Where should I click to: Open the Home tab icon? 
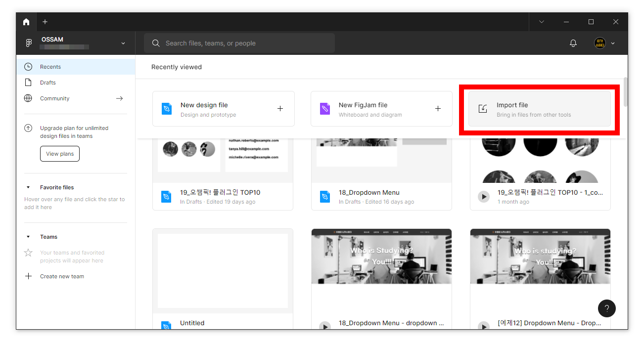point(26,22)
